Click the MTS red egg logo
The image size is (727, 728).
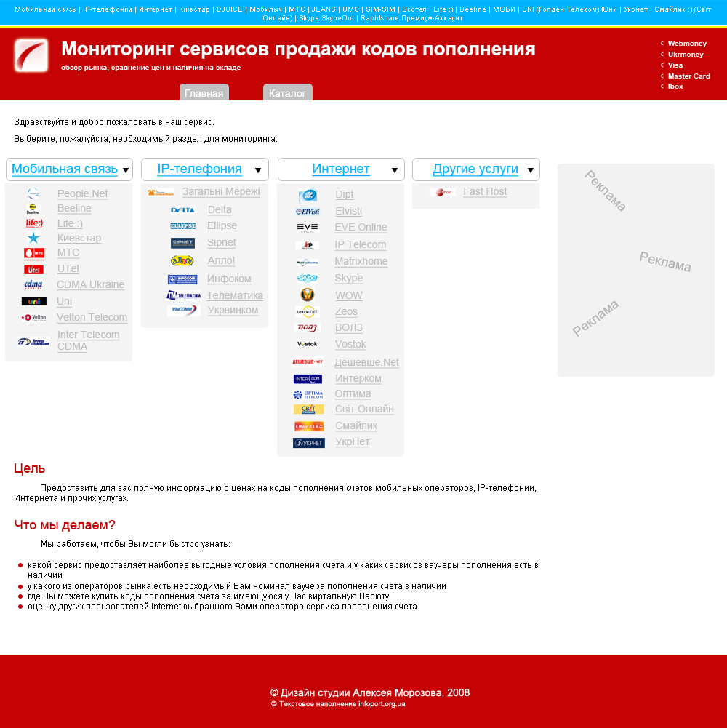coord(34,254)
